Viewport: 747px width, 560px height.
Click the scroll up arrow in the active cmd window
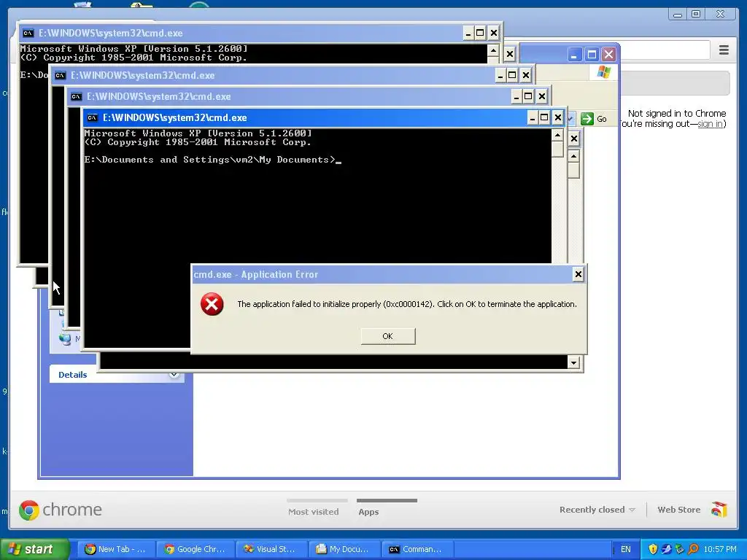557,135
